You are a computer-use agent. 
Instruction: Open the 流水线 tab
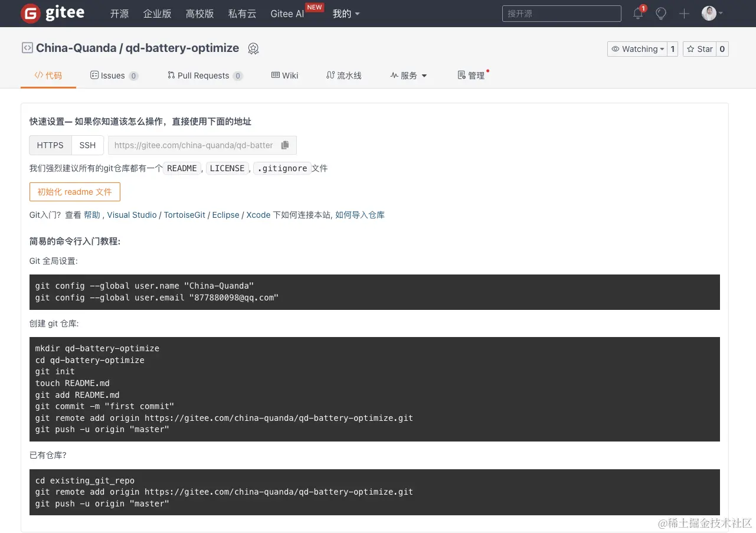[343, 76]
